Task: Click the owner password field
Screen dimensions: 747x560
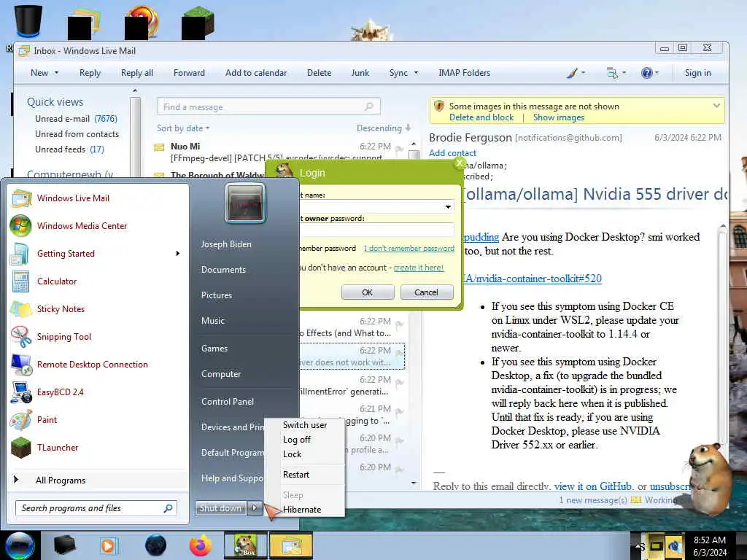Action: pyautogui.click(x=377, y=230)
